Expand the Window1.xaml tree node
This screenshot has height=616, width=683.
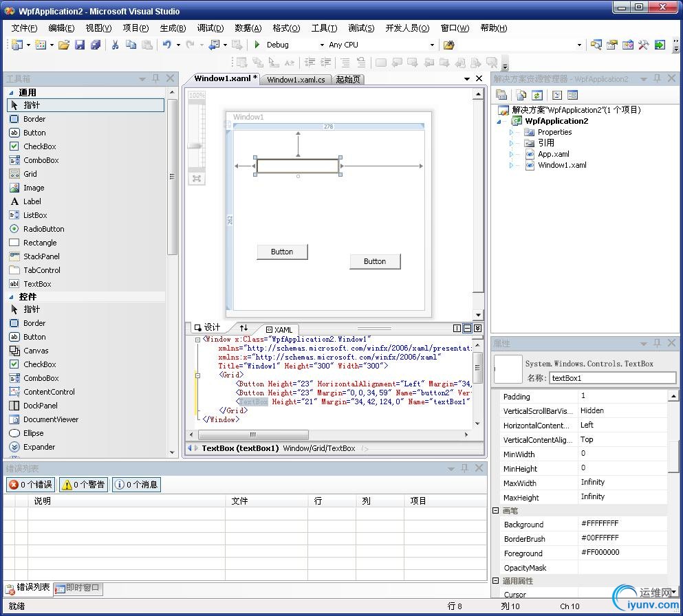point(511,165)
